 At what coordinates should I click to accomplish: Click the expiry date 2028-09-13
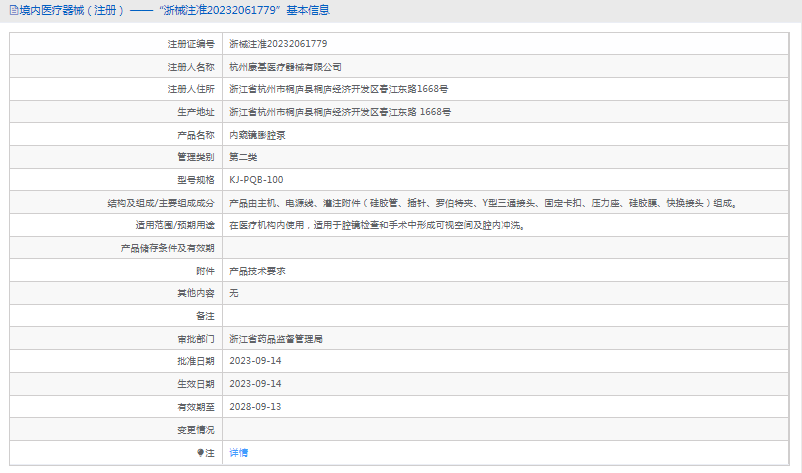tap(255, 407)
